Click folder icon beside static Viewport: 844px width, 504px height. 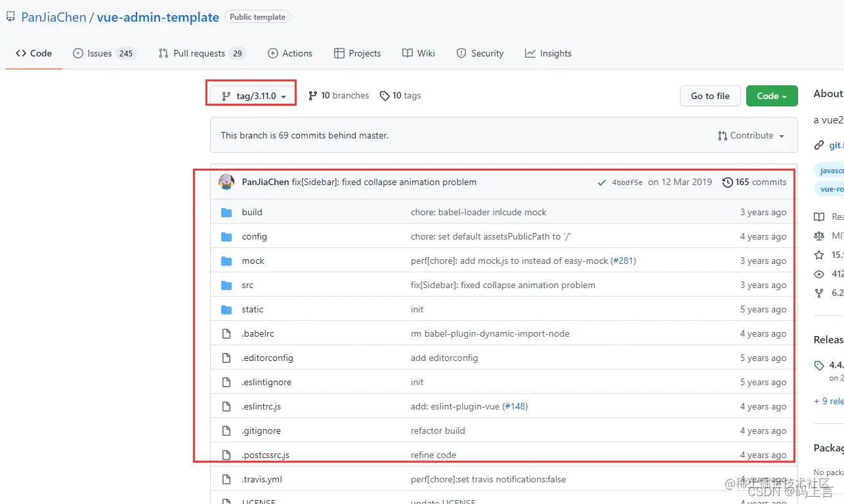click(x=226, y=309)
